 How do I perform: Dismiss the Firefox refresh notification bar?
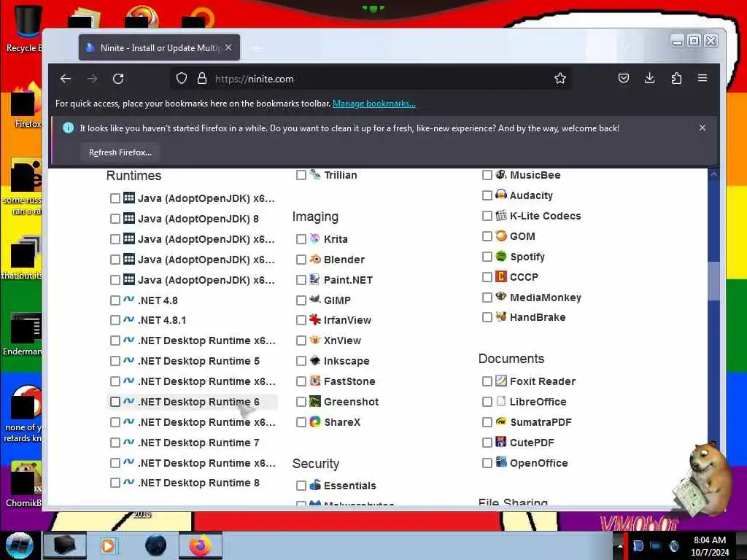pos(703,128)
